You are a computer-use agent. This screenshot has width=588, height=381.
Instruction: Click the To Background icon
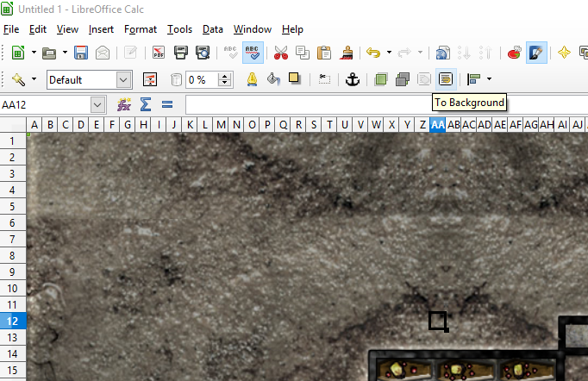[446, 79]
